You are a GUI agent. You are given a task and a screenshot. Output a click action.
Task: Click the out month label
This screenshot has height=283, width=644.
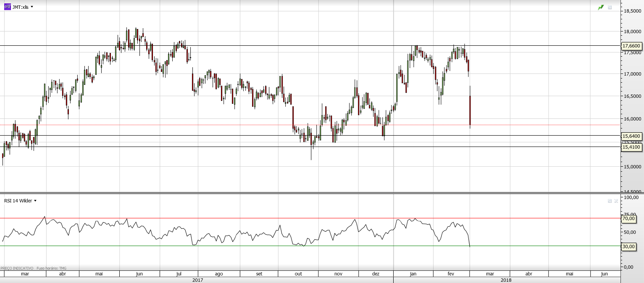tap(298, 274)
